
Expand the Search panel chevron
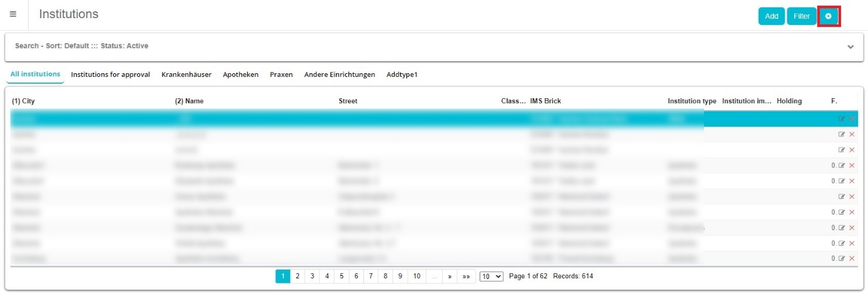click(850, 47)
